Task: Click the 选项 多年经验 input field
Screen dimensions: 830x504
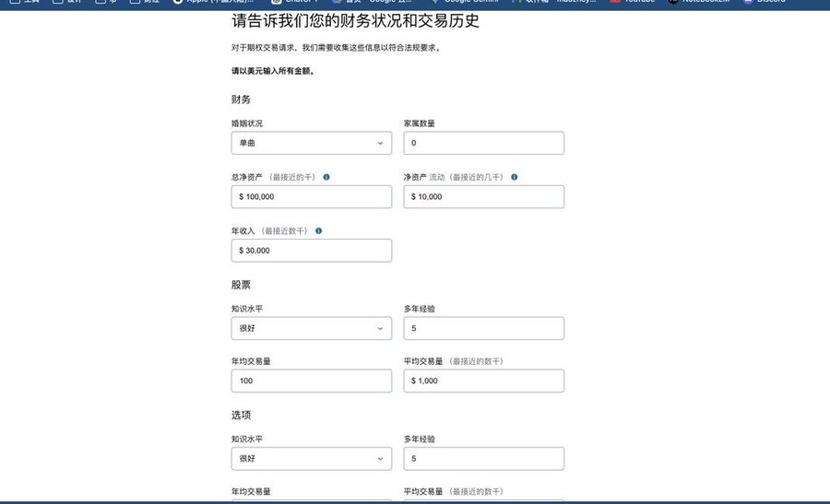Action: 484,459
